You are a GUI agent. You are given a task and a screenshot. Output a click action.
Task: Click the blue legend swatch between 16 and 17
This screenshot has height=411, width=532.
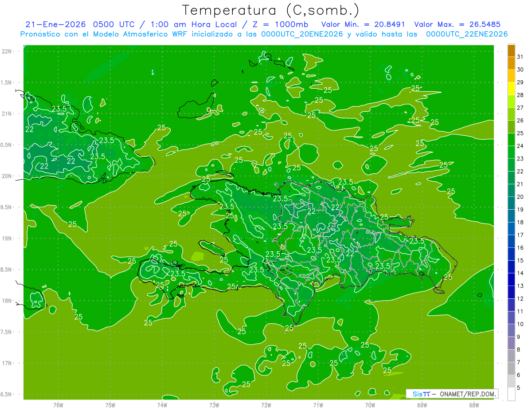511,241
